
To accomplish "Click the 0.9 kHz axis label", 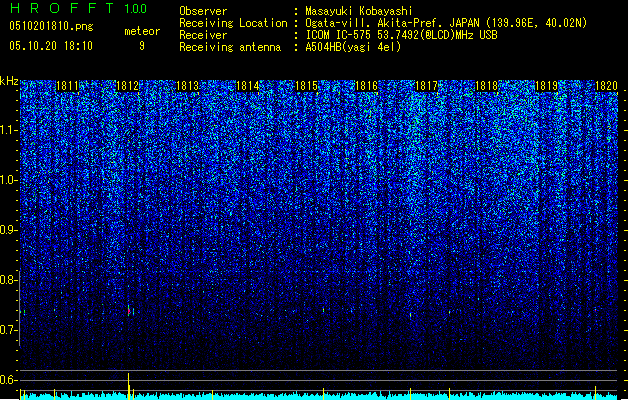I will pos(9,230).
